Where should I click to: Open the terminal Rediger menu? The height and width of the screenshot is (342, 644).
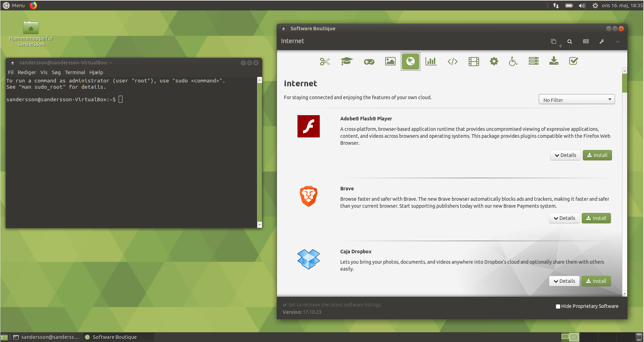coord(27,72)
